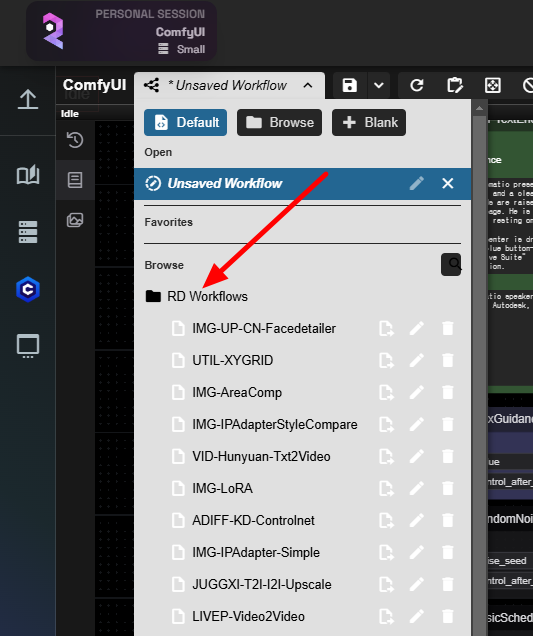This screenshot has height=636, width=533.
Task: Click the Favorites section label
Action: tap(168, 222)
